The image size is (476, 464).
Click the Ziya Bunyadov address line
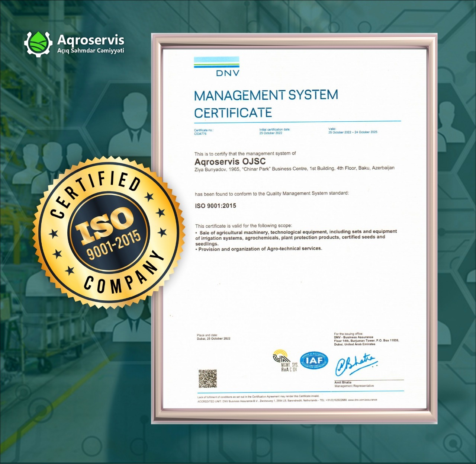pyautogui.click(x=294, y=169)
